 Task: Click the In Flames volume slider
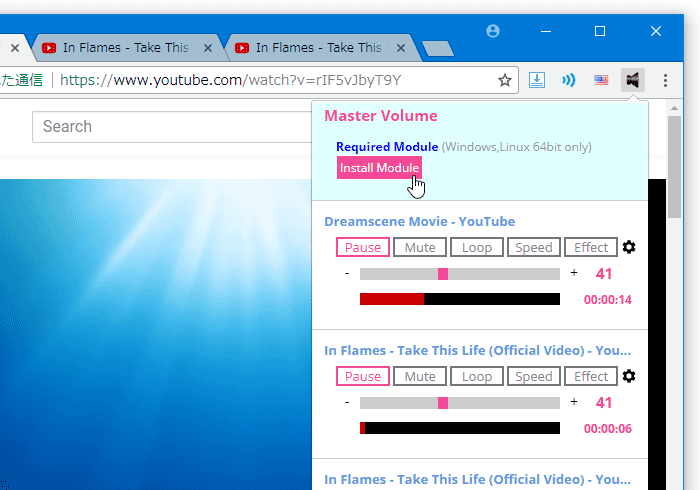[x=460, y=403]
